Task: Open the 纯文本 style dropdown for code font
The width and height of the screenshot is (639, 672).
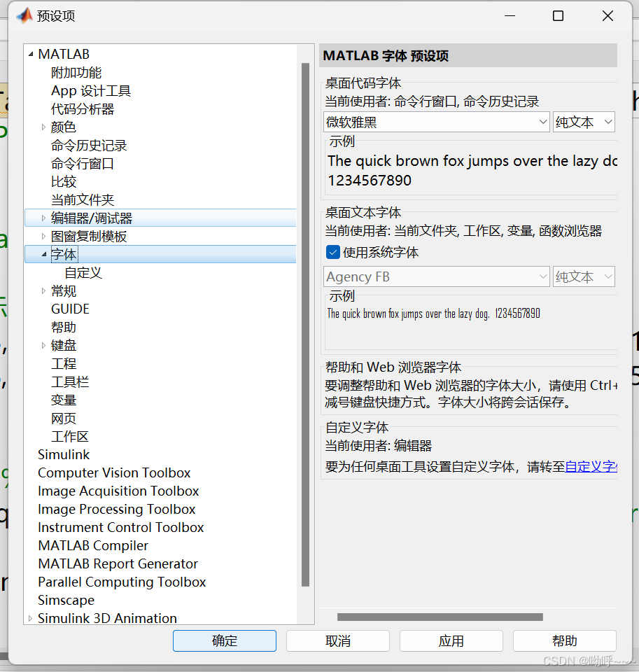Action: (584, 122)
